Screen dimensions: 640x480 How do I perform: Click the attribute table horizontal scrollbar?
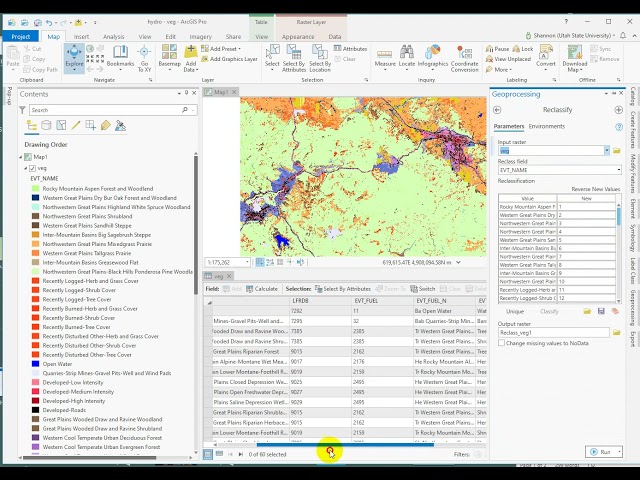tap(345, 445)
